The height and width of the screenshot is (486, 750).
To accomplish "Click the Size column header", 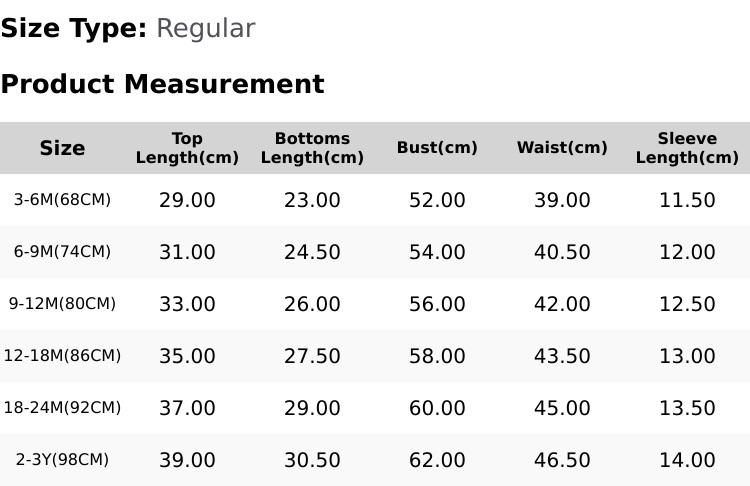I will click(62, 148).
